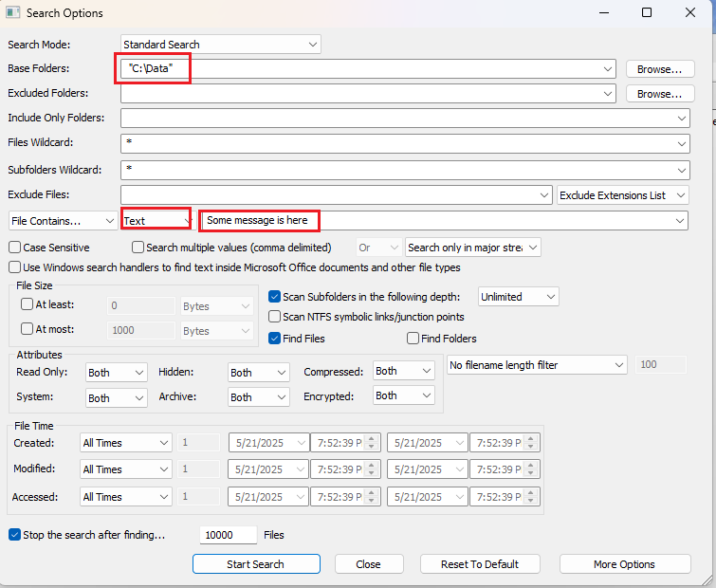Expand the Base Folders dropdown list
The height and width of the screenshot is (588, 716).
[607, 69]
